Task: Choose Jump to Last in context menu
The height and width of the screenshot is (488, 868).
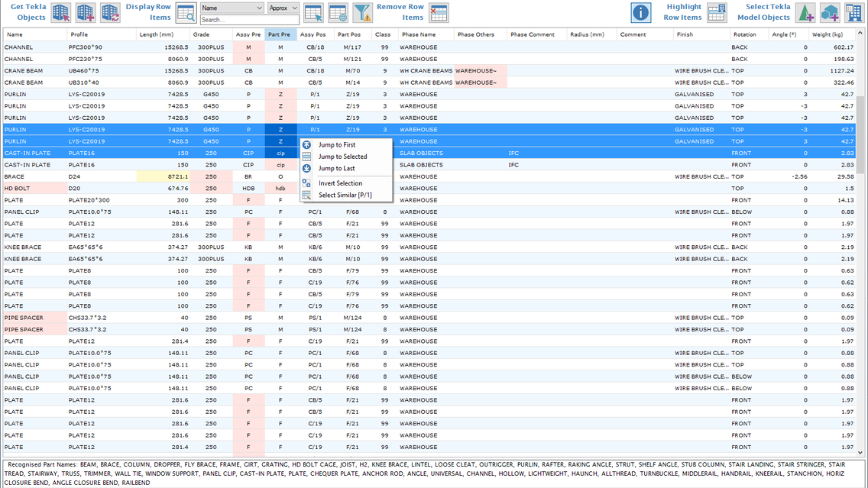Action: coord(336,168)
